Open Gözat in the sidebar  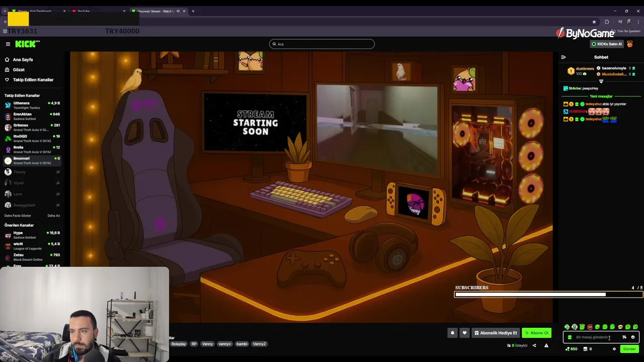point(19,69)
